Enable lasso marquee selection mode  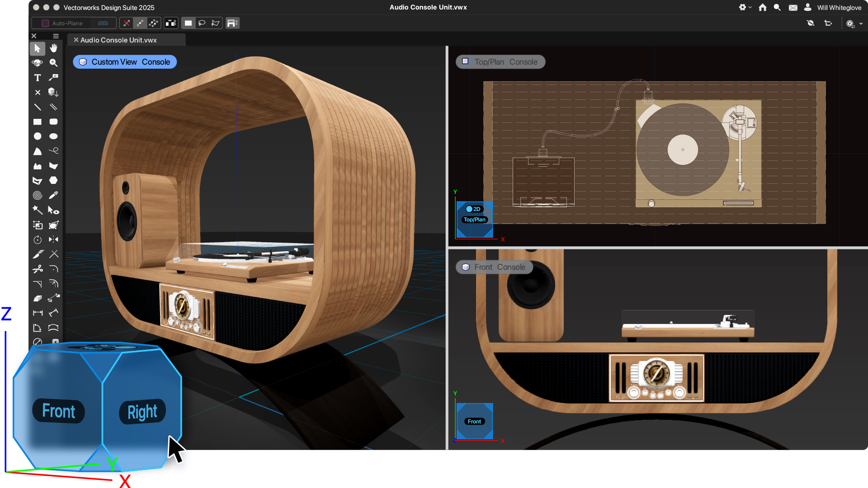click(x=202, y=23)
